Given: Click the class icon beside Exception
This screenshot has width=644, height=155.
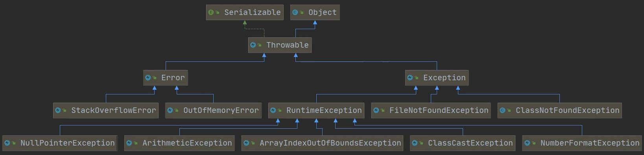Looking at the screenshot, I should (410, 78).
